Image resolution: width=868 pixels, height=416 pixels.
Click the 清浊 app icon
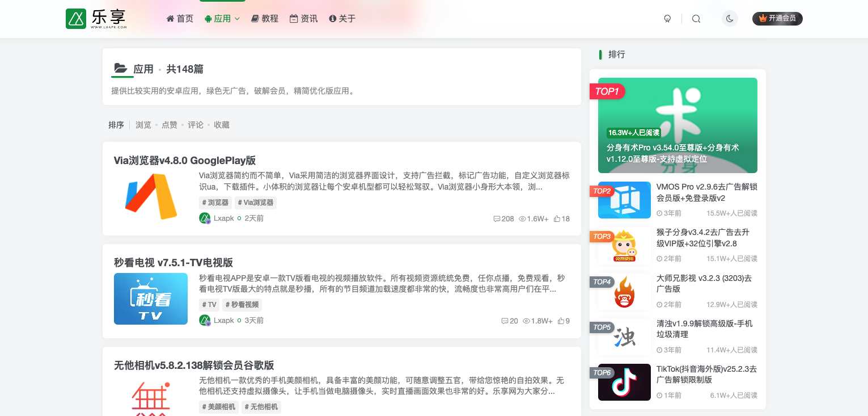[x=624, y=337]
